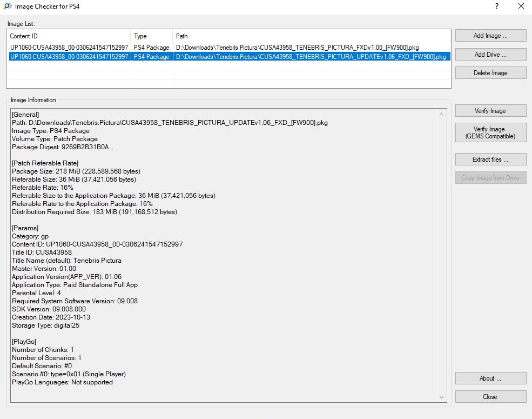Click the Image Information scrollbar track
The height and width of the screenshot is (419, 532).
point(442,254)
